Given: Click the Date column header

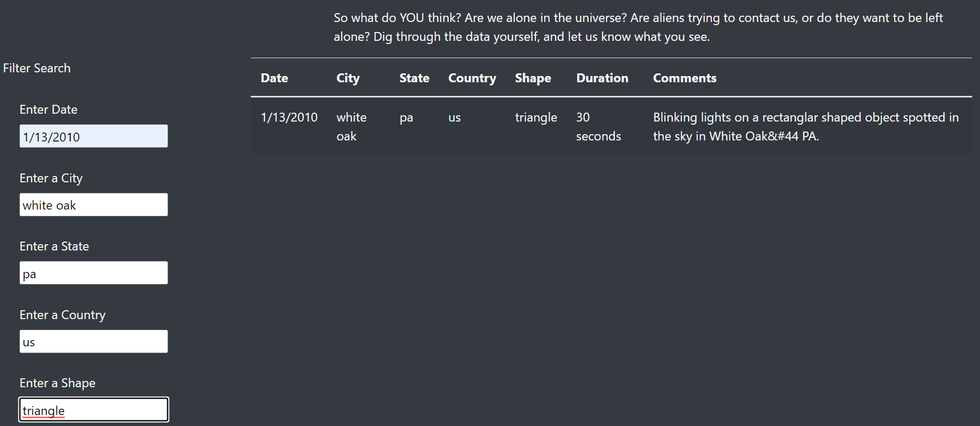Looking at the screenshot, I should (274, 78).
